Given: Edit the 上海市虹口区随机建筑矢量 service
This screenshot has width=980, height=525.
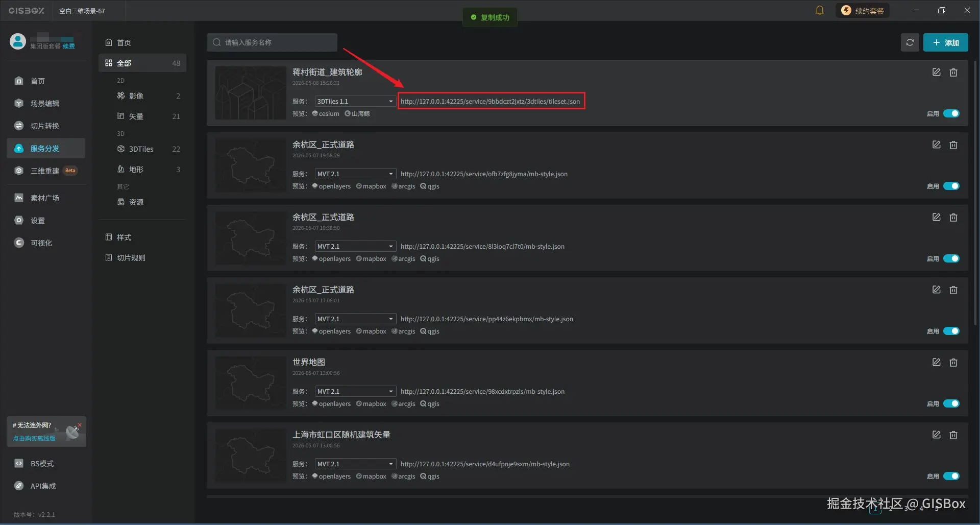Looking at the screenshot, I should tap(936, 435).
